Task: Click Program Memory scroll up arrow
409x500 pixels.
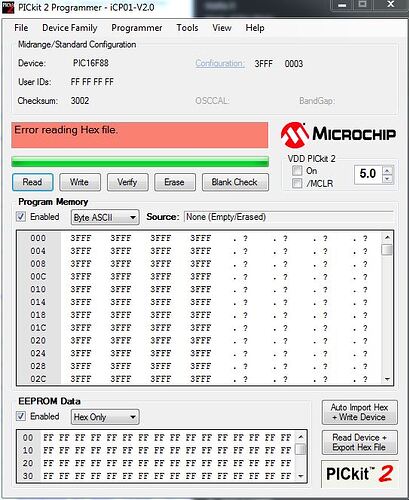Action: click(387, 237)
